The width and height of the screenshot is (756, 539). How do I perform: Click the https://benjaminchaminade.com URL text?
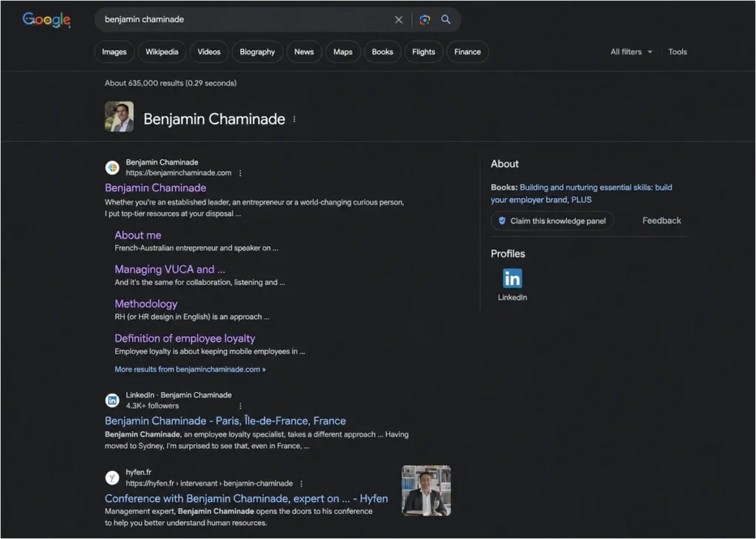point(179,173)
